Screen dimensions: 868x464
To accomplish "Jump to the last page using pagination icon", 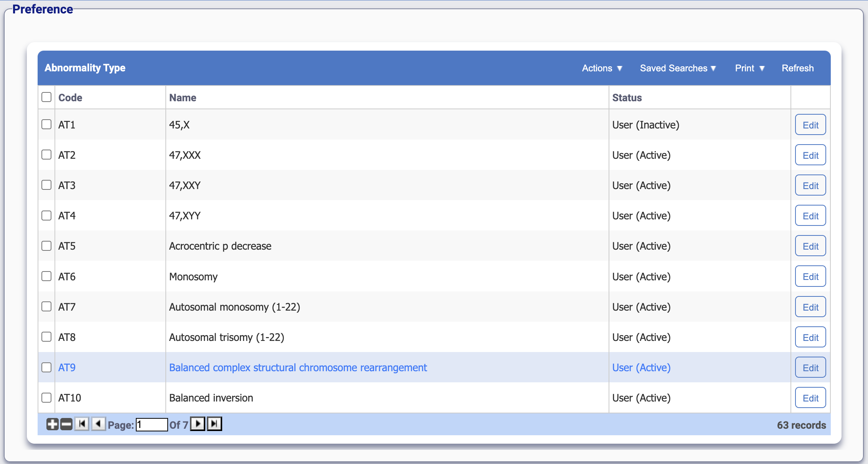I will coord(214,424).
